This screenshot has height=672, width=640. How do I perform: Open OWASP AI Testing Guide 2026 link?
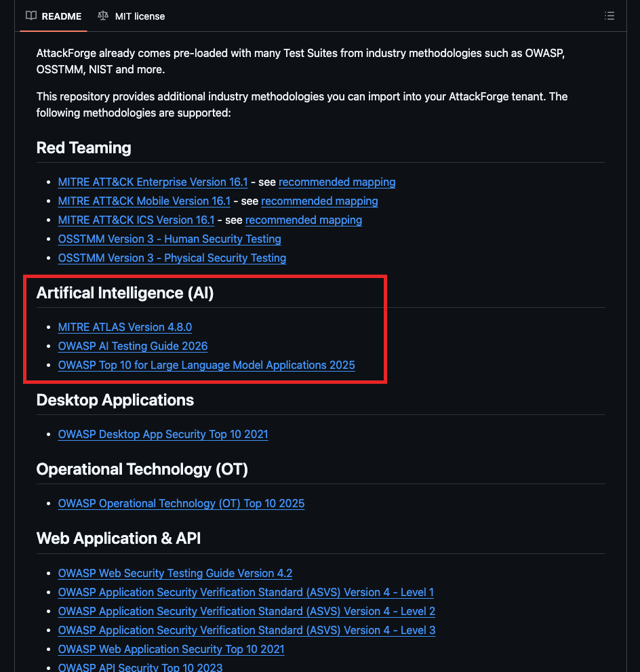(133, 346)
